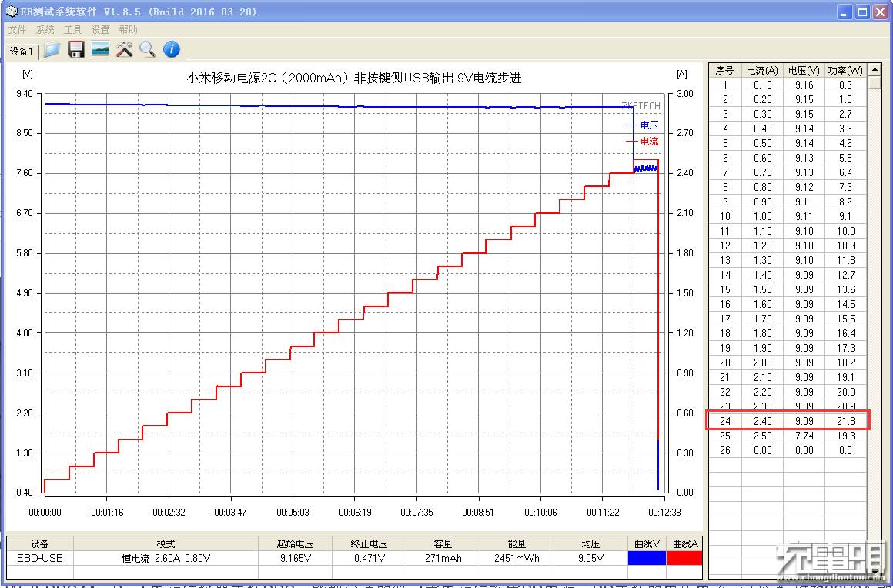Screen dimensions: 893x588
Task: Click the 模式 column header
Action: (166, 543)
